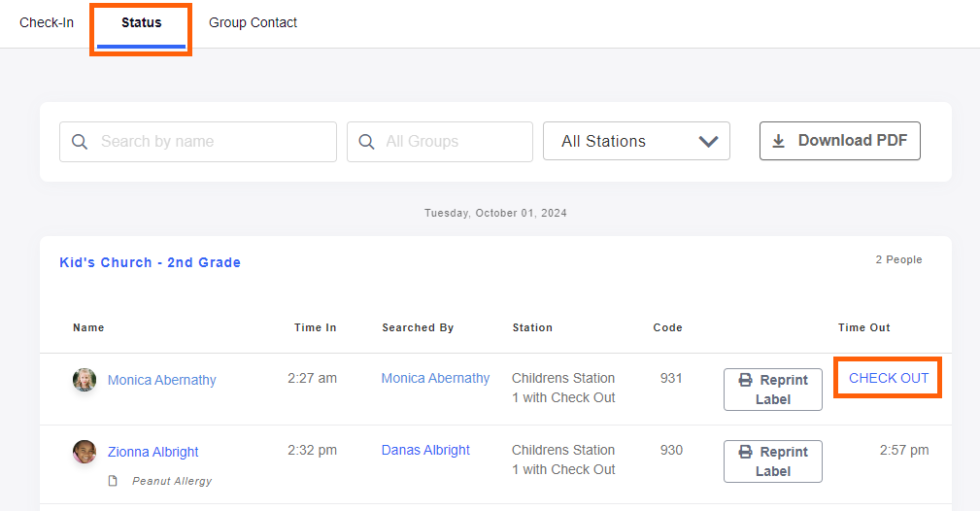Click printer icon in Monica's Reprint Label button

pos(745,381)
